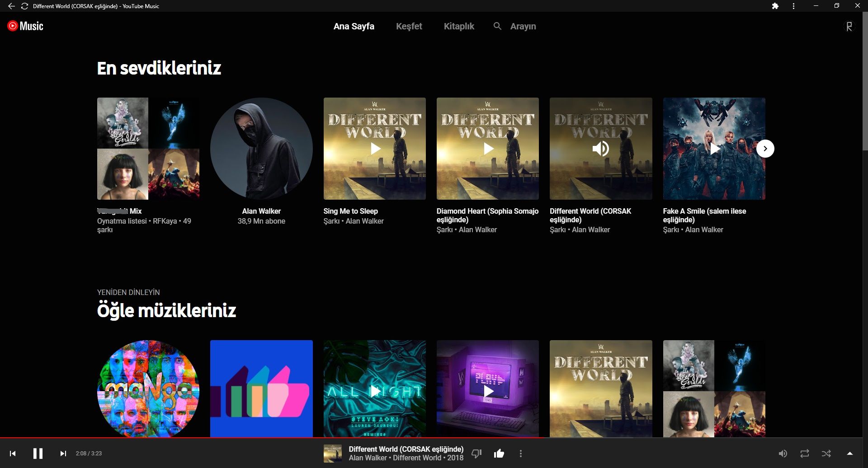The image size is (868, 468).
Task: Pause the current song
Action: 38,454
